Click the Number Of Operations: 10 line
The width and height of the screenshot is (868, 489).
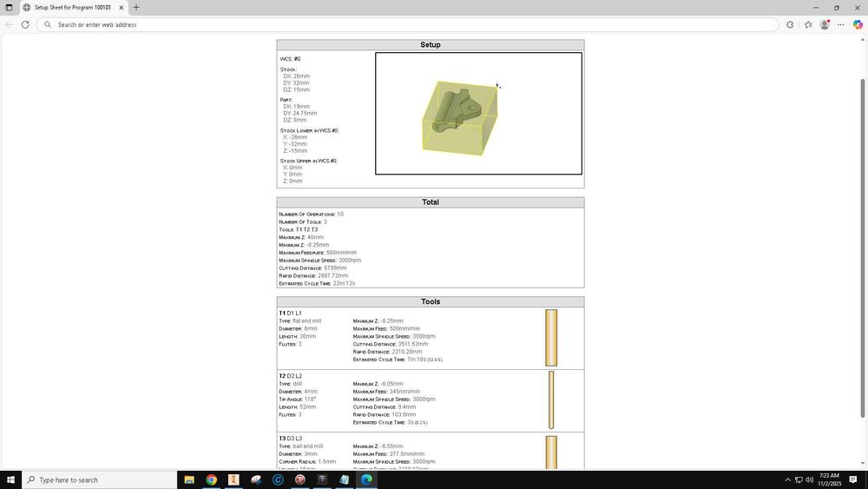311,214
